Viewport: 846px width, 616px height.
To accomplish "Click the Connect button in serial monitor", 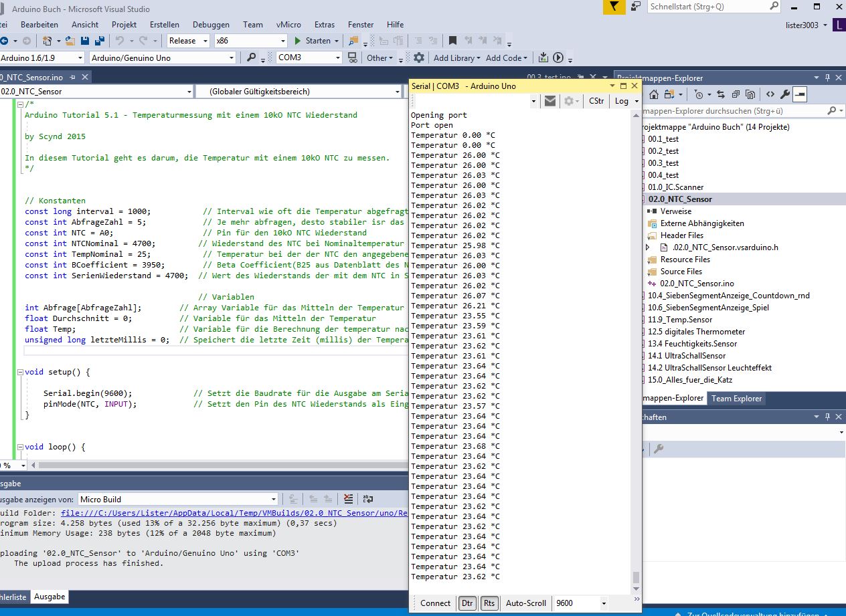I will [435, 603].
